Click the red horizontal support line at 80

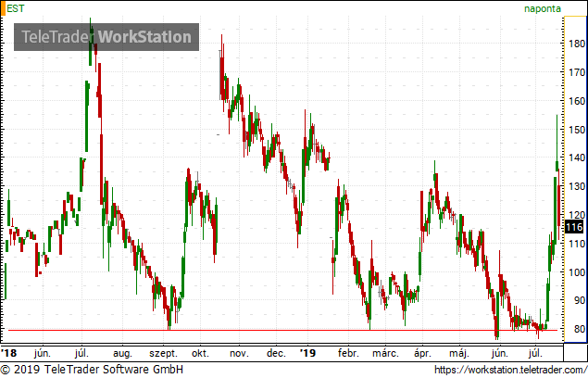tap(282, 331)
